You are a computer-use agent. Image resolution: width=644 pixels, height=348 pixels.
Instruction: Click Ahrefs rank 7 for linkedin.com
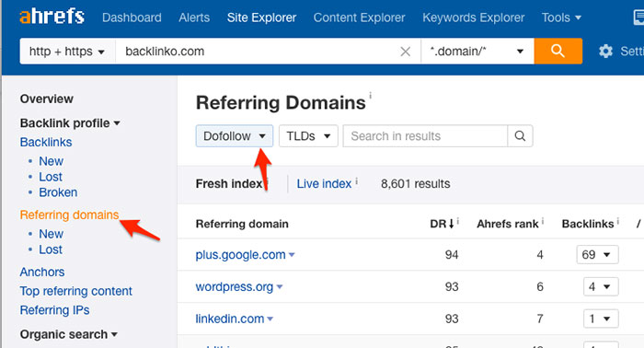(x=540, y=319)
